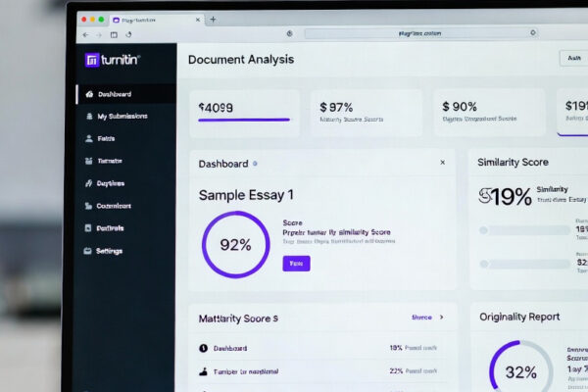Open a new browser tab with plus
Viewport: 588px width, 392px height.
(214, 19)
